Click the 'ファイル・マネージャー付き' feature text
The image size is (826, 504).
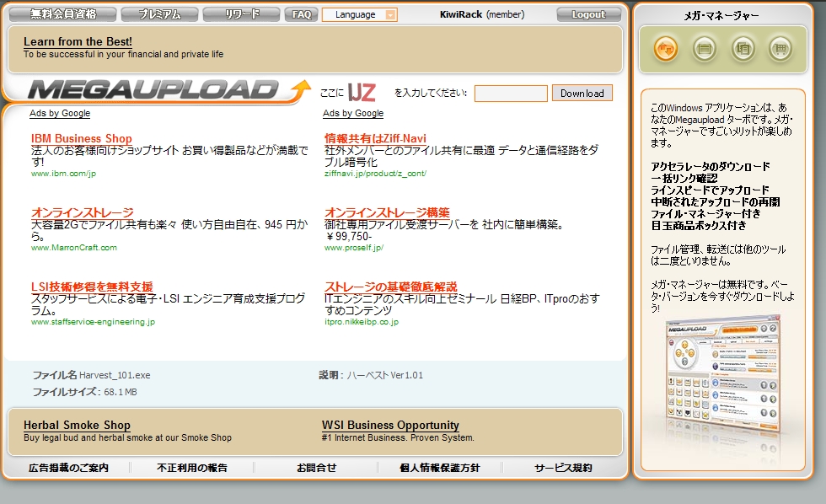706,214
